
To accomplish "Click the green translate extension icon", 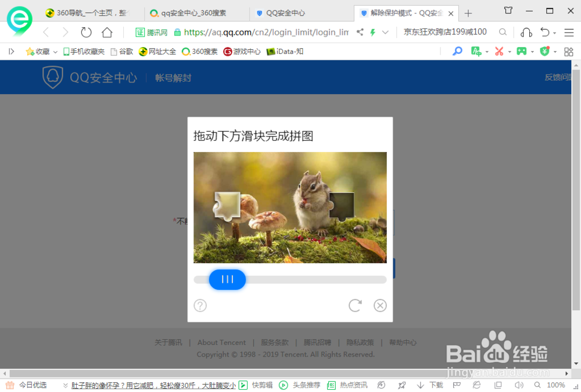I will coord(476,51).
